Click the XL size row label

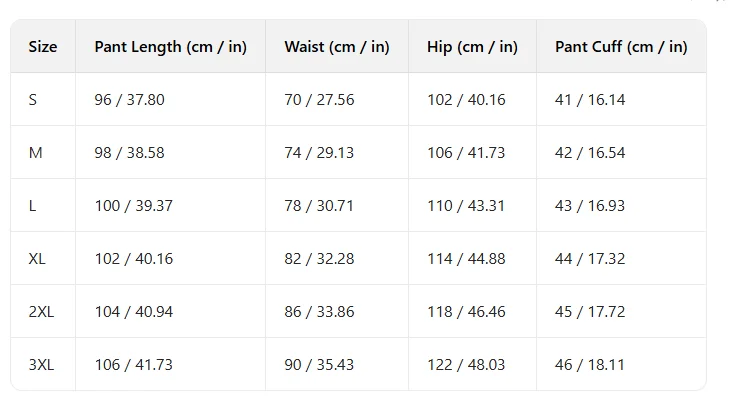pyautogui.click(x=37, y=258)
